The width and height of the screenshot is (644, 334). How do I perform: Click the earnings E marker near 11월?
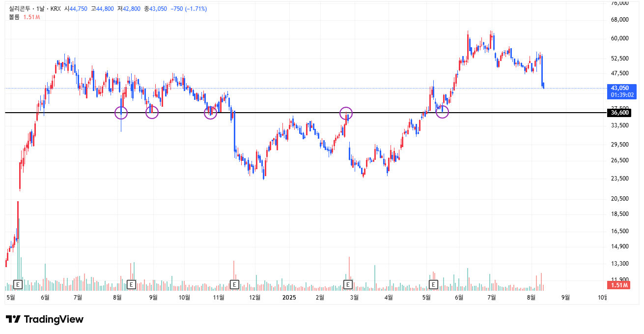pos(234,284)
